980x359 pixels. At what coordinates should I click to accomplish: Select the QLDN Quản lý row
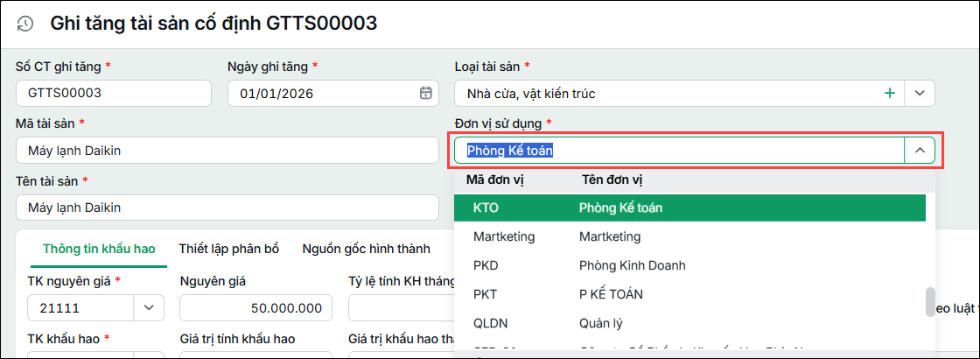coord(689,323)
